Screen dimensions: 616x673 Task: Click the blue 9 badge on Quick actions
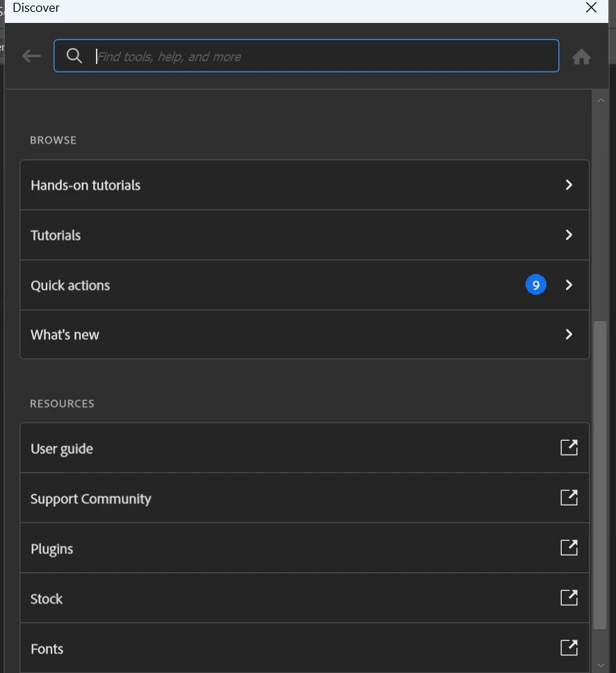(x=535, y=285)
